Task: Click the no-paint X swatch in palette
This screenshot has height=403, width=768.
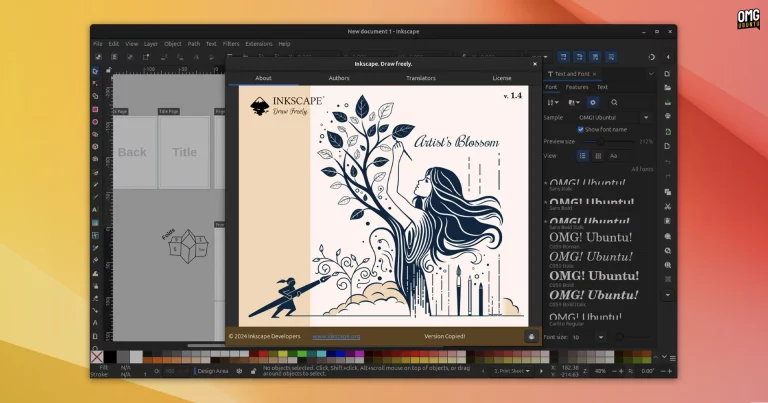Action: click(x=97, y=356)
